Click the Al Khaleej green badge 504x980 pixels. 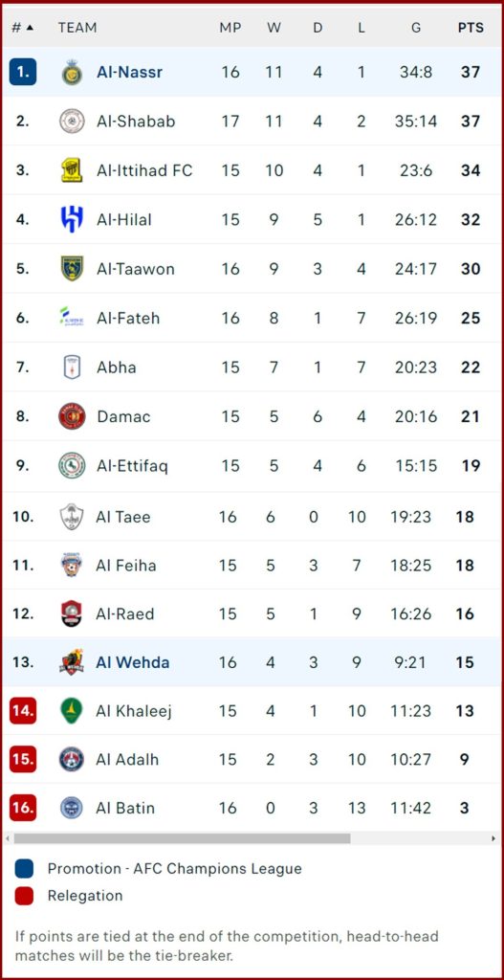pyautogui.click(x=71, y=711)
